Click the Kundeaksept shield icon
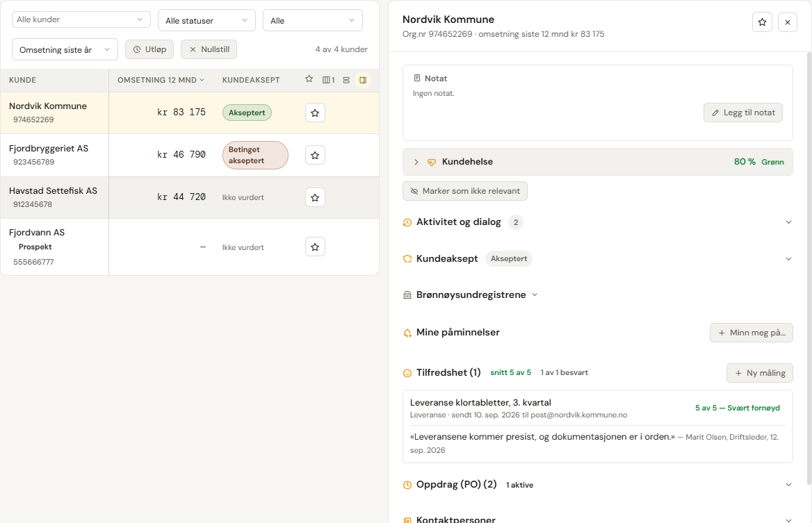Screen dimensions: 812x523 click(407, 258)
